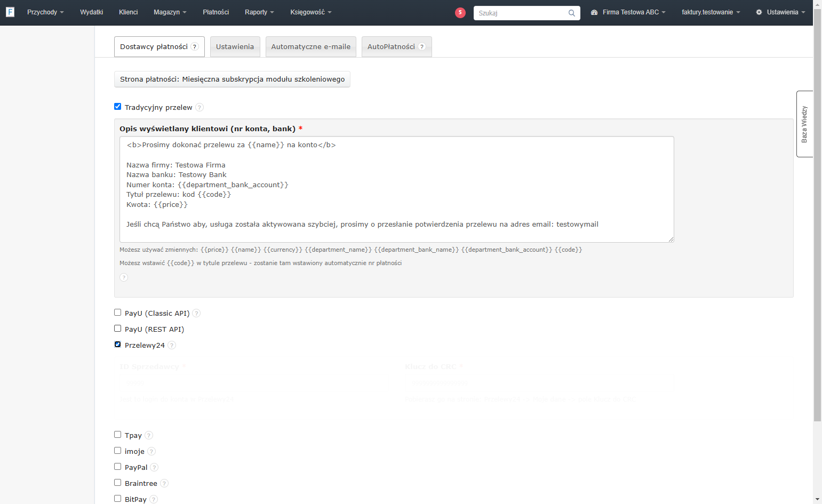Toggle the Przelewy24 checkbox

[118, 345]
